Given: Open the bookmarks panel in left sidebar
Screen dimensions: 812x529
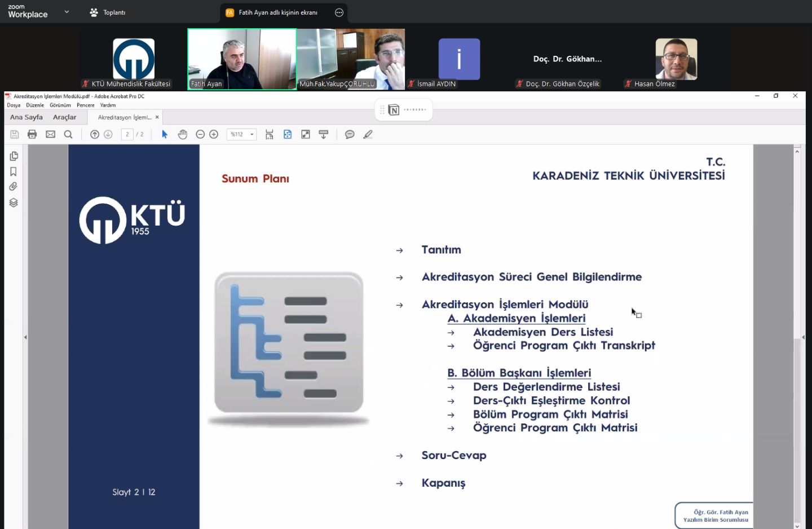Looking at the screenshot, I should [14, 171].
